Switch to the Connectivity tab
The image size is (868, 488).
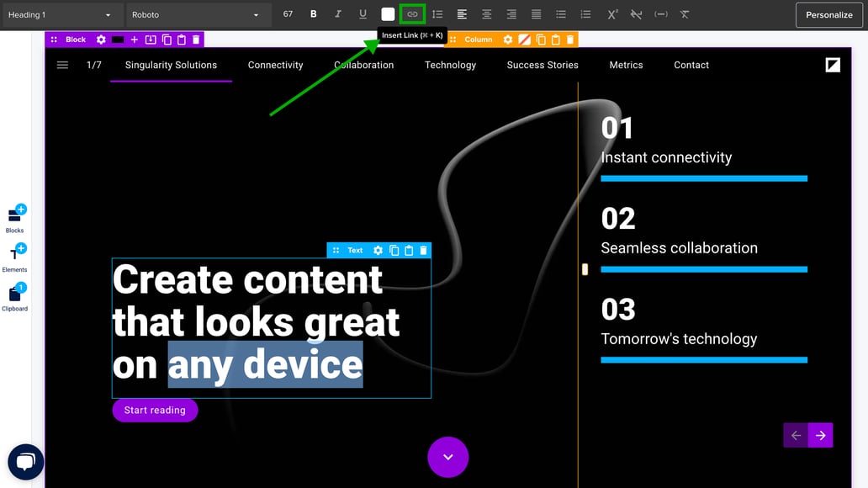coord(276,65)
